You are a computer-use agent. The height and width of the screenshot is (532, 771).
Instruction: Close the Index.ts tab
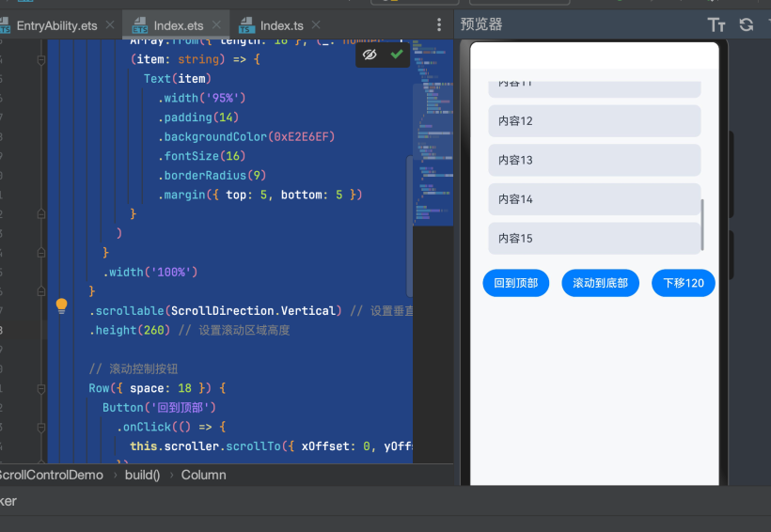point(316,24)
